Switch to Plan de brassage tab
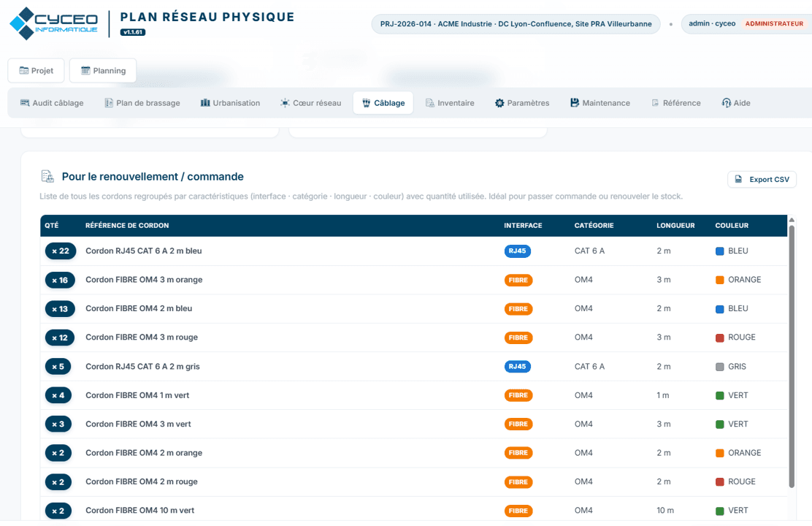 (142, 102)
